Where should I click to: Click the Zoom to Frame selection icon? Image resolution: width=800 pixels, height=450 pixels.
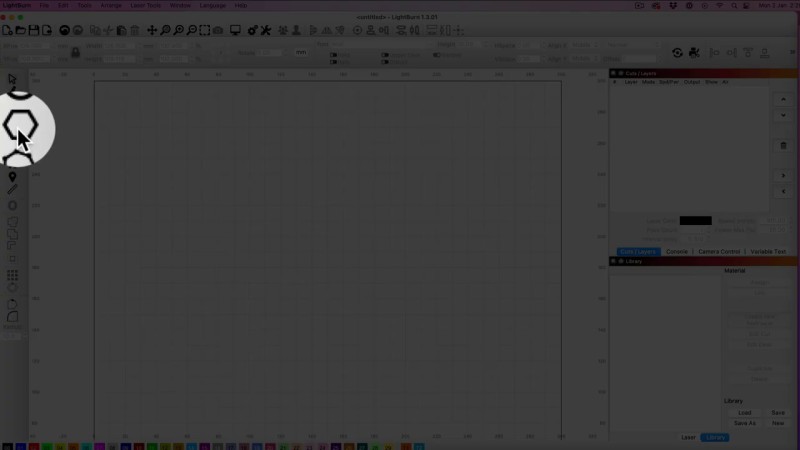204,31
